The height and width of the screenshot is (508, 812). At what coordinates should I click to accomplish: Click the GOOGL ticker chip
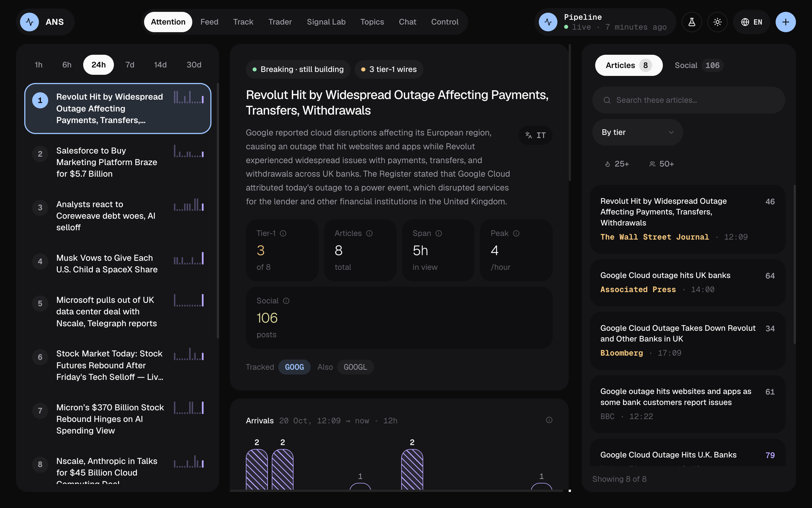tap(355, 367)
